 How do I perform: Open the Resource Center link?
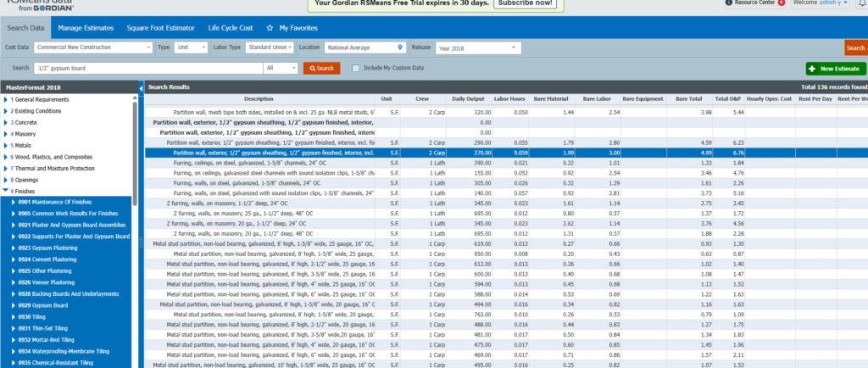pyautogui.click(x=754, y=3)
